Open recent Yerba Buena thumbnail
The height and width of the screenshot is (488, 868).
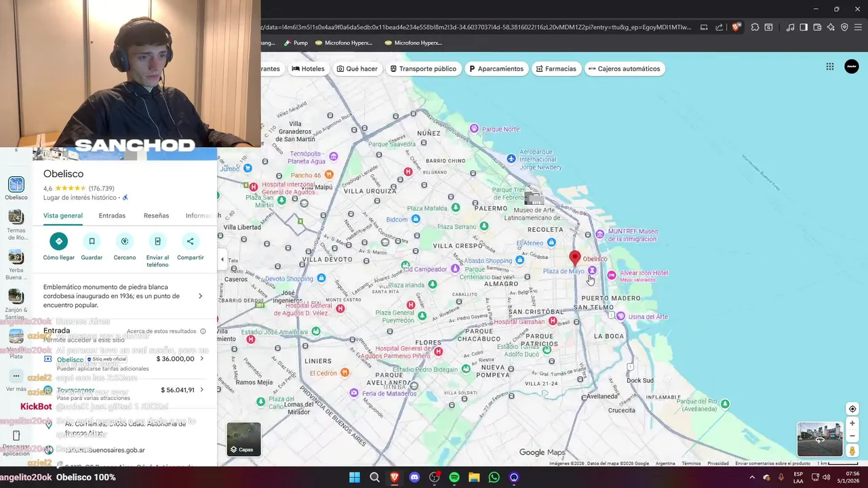pyautogui.click(x=16, y=257)
